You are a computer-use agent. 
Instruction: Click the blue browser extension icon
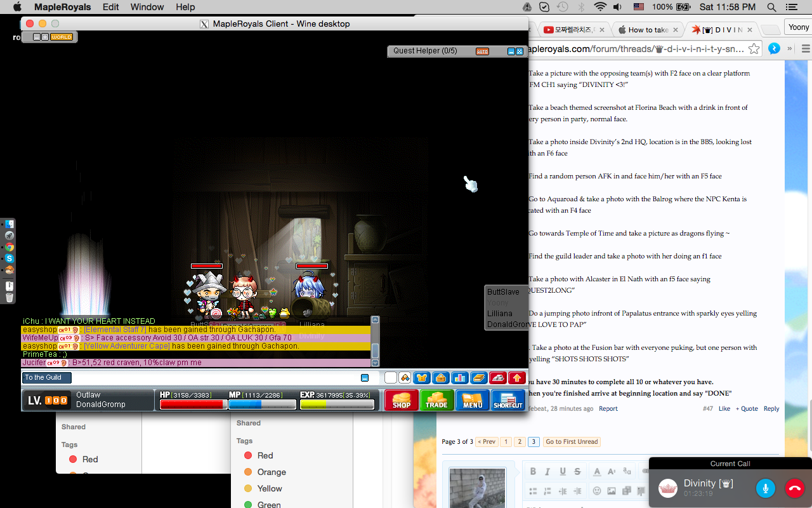pyautogui.click(x=773, y=48)
